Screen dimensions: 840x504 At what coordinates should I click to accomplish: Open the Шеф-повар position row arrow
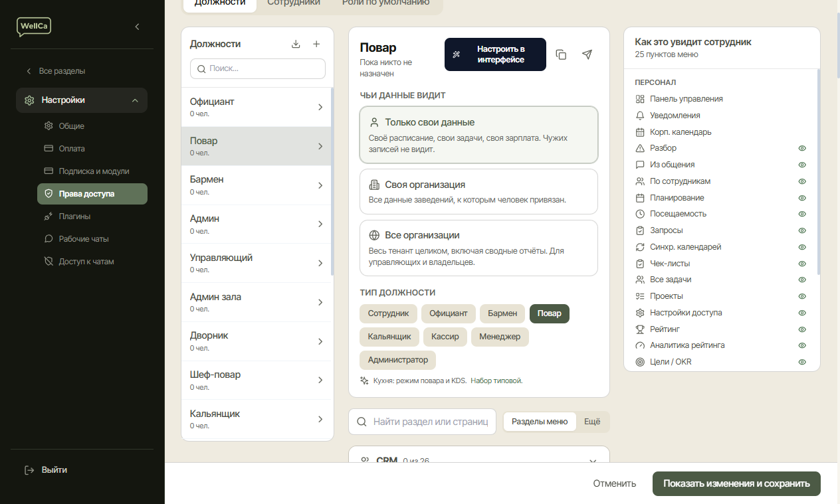click(320, 380)
